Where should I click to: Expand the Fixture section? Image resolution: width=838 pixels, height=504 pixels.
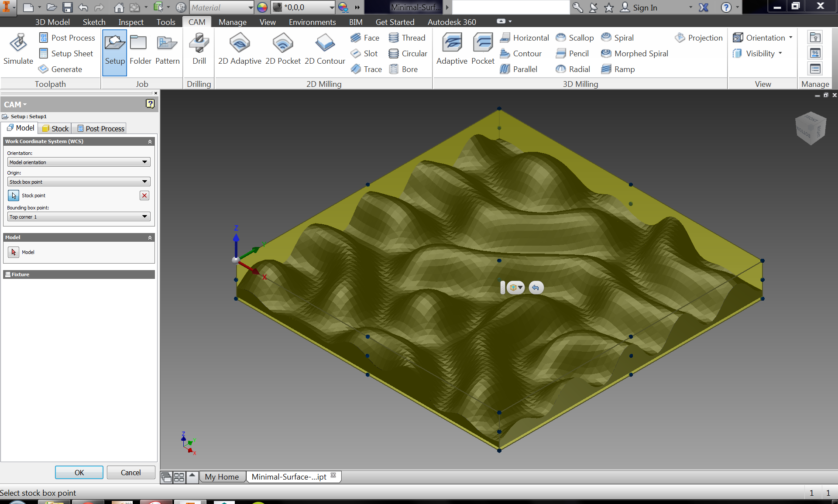tap(79, 274)
